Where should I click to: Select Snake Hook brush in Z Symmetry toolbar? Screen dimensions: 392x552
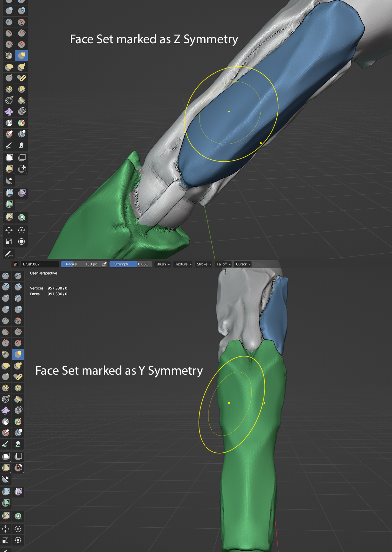click(21, 67)
